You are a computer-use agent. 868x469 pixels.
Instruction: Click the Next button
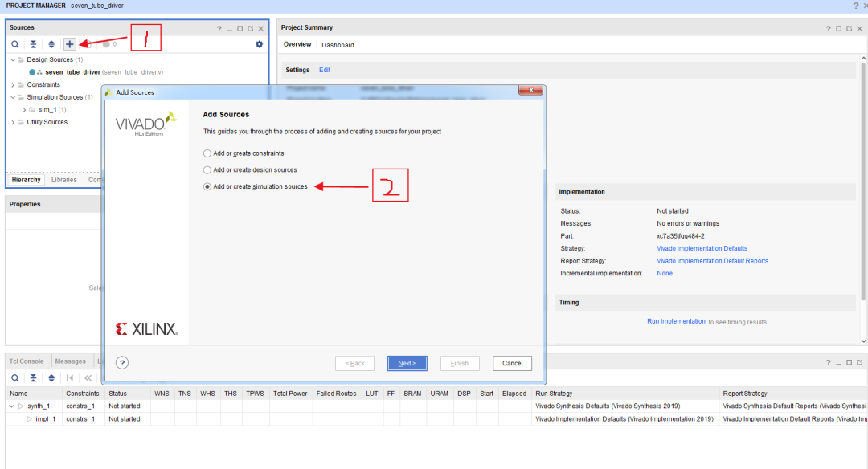coord(407,363)
